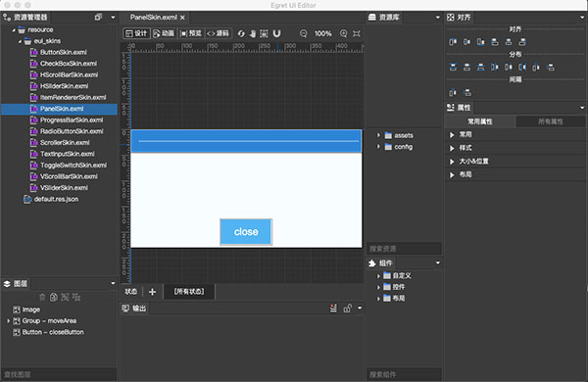Viewport: 588px width, 382px height.
Task: Switch to 设计 design view
Action: pyautogui.click(x=136, y=33)
